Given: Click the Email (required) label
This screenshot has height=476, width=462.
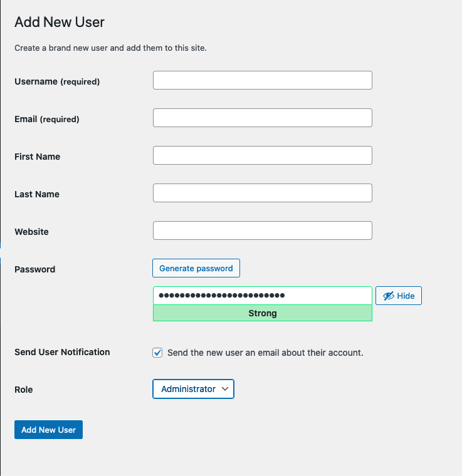Looking at the screenshot, I should pyautogui.click(x=47, y=119).
